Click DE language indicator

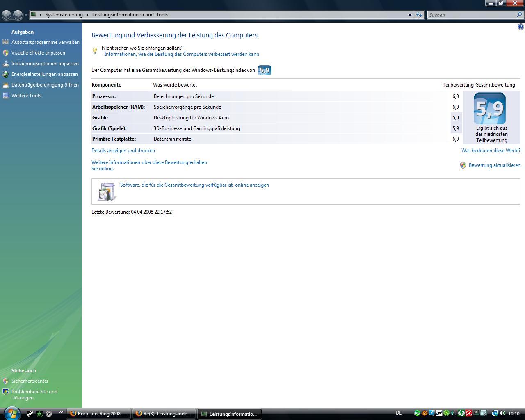click(x=399, y=413)
